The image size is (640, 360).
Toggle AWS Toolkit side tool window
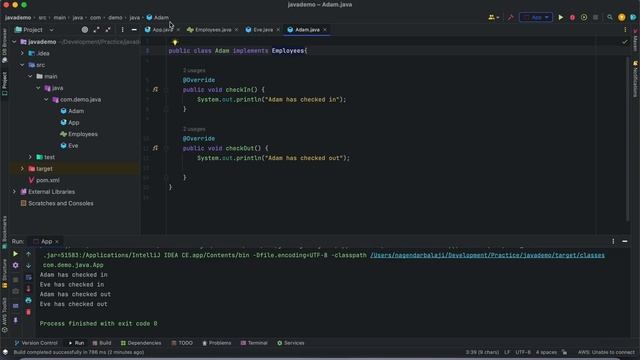click(4, 315)
